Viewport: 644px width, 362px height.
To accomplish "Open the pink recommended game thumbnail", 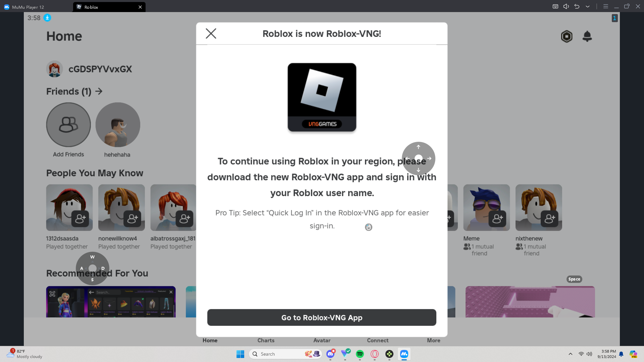I will [x=530, y=302].
